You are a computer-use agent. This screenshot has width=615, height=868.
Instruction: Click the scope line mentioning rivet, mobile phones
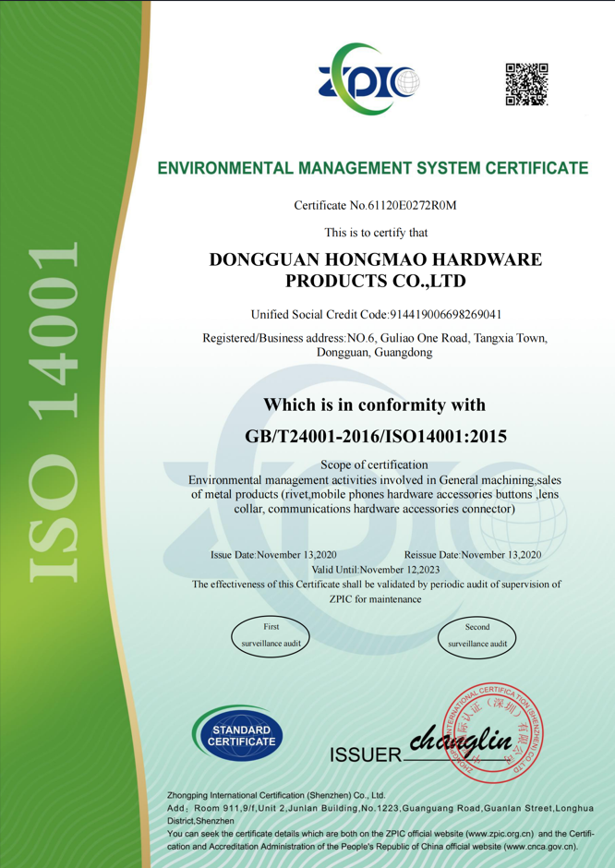pos(375,494)
